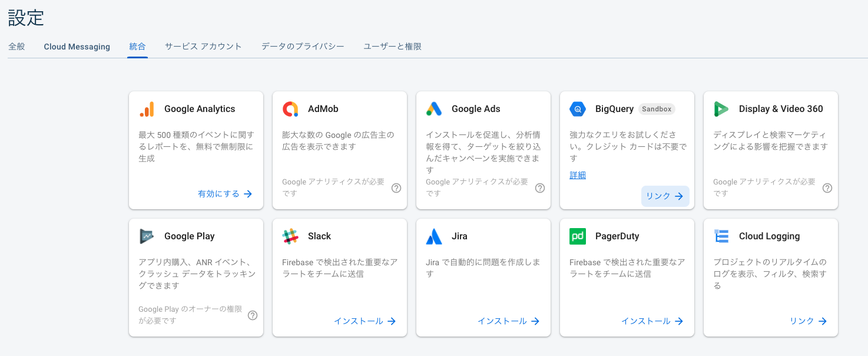Open help icon on Google Ads card
Viewport: 868px width, 356px height.
(x=540, y=188)
